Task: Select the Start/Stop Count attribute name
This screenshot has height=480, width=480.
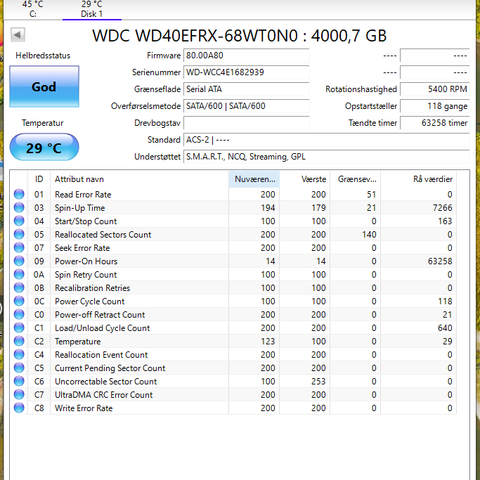Action: (86, 221)
